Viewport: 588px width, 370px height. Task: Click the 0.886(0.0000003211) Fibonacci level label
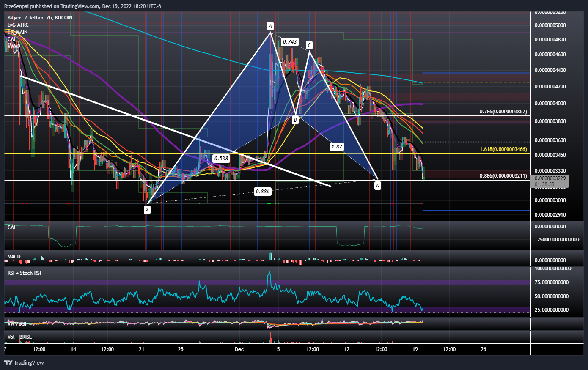[503, 176]
